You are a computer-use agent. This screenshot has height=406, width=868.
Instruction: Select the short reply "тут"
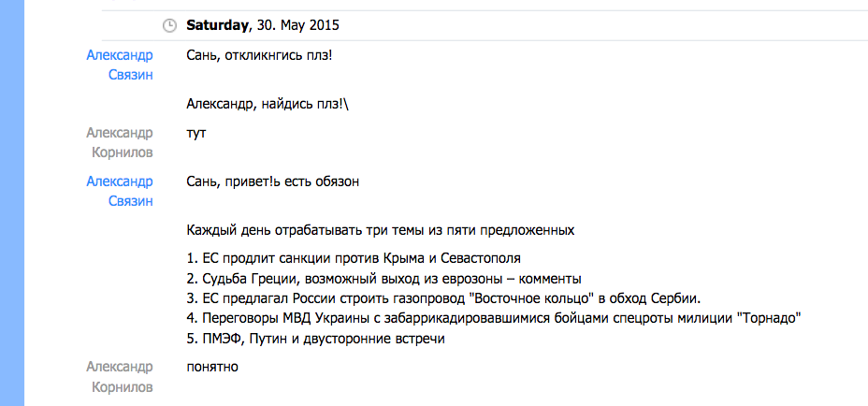coord(196,133)
